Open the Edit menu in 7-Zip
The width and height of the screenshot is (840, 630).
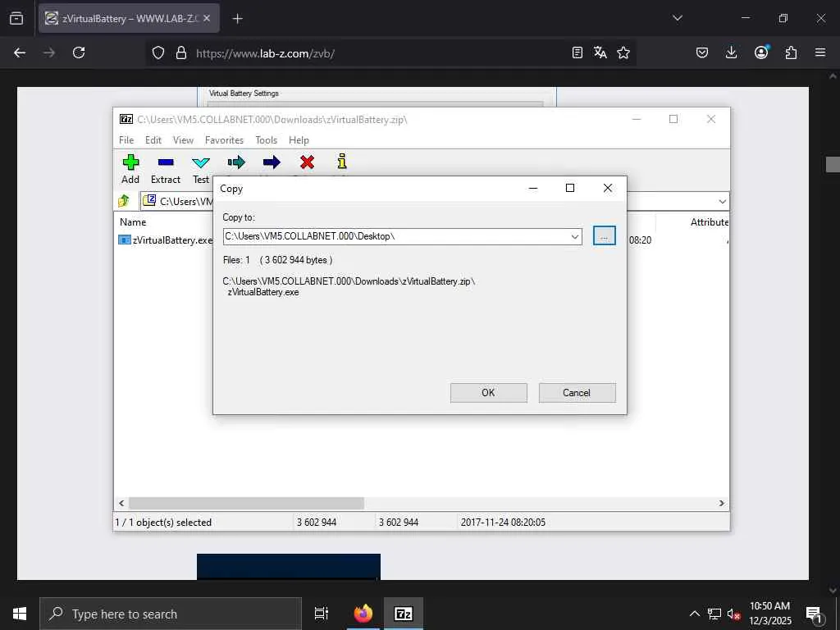pos(153,139)
